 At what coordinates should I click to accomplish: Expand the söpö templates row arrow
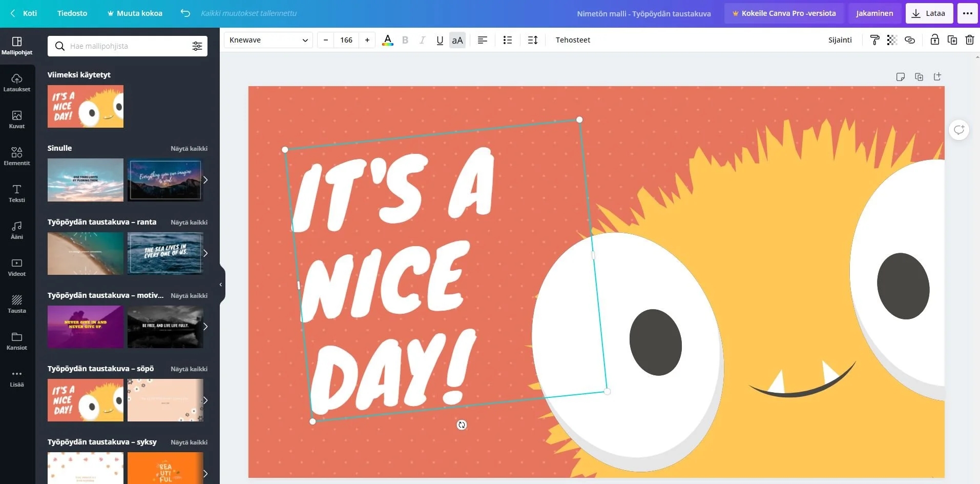pyautogui.click(x=205, y=400)
